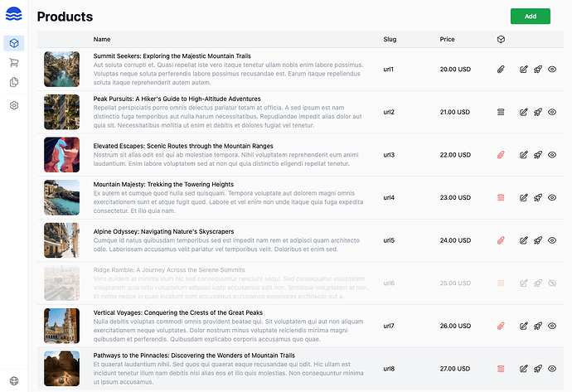Open the settings gear in sidebar
This screenshot has height=392, width=572.
14,105
